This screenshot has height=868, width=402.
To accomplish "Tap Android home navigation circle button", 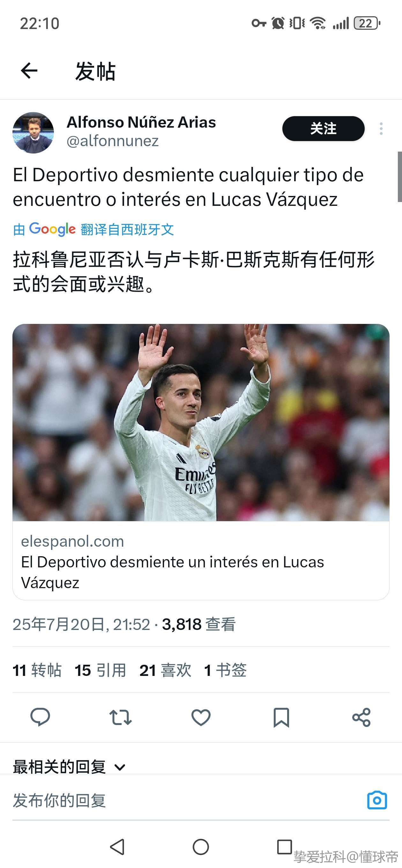I will pyautogui.click(x=201, y=847).
